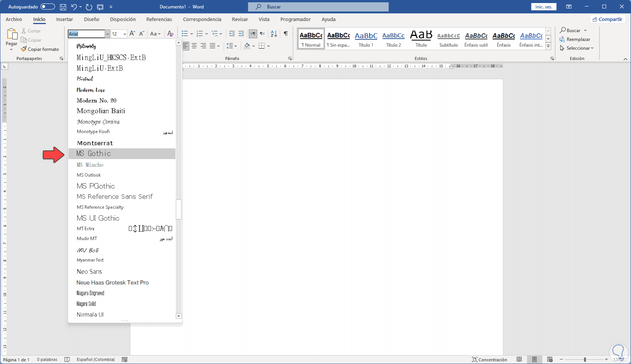Enable Concentración focus mode
The height and width of the screenshot is (364, 631).
(490, 359)
